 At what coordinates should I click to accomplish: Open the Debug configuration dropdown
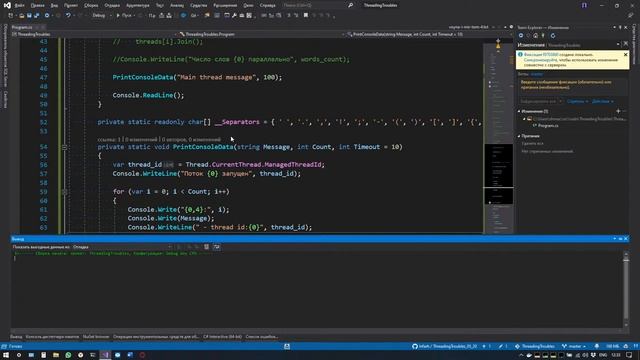[x=102, y=16]
